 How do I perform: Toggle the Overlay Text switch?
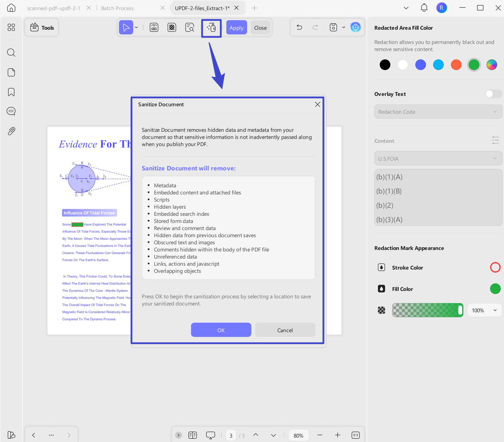493,94
